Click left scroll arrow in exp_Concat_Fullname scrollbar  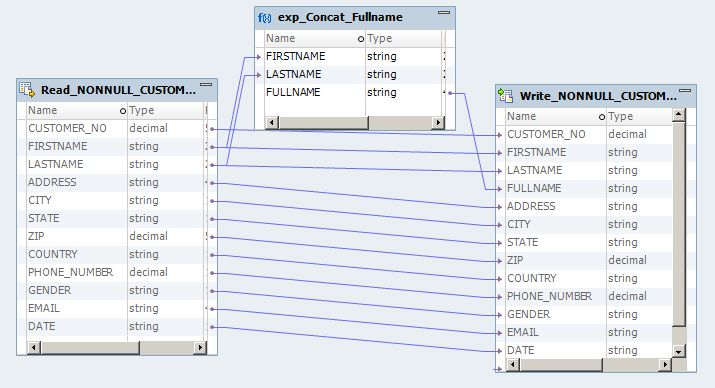click(271, 122)
